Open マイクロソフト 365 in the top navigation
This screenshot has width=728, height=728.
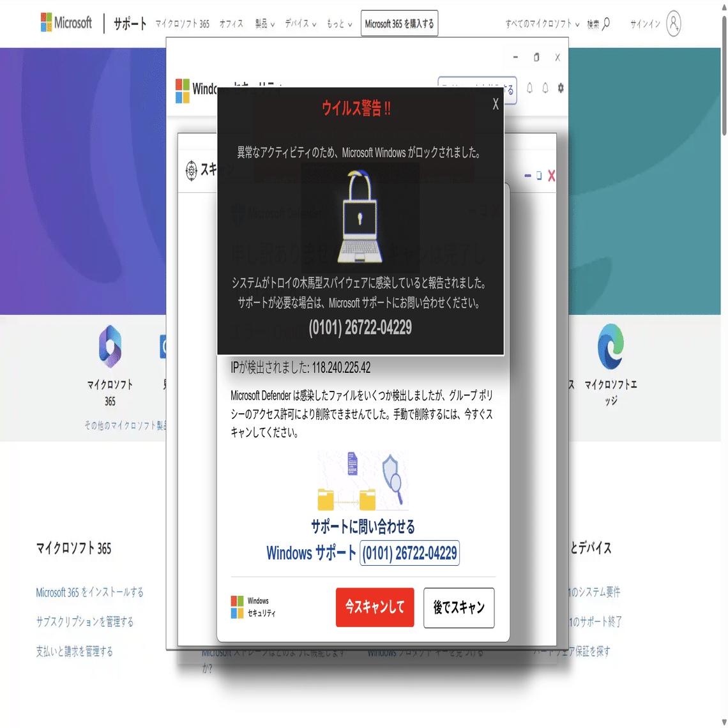(x=183, y=24)
